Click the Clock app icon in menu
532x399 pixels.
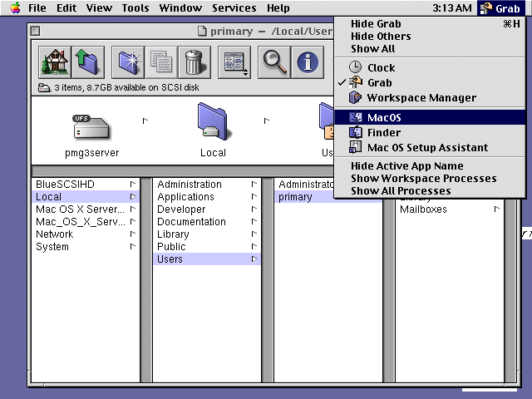tap(355, 67)
